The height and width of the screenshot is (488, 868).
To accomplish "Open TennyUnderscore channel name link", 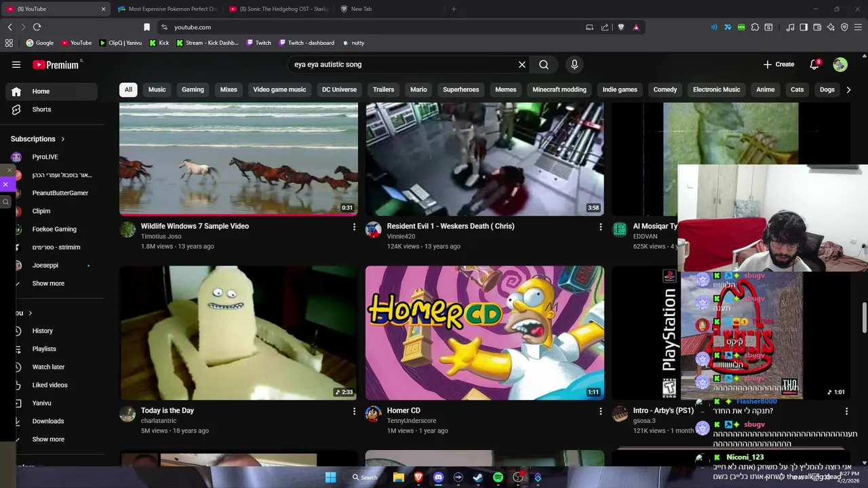I will (x=412, y=421).
